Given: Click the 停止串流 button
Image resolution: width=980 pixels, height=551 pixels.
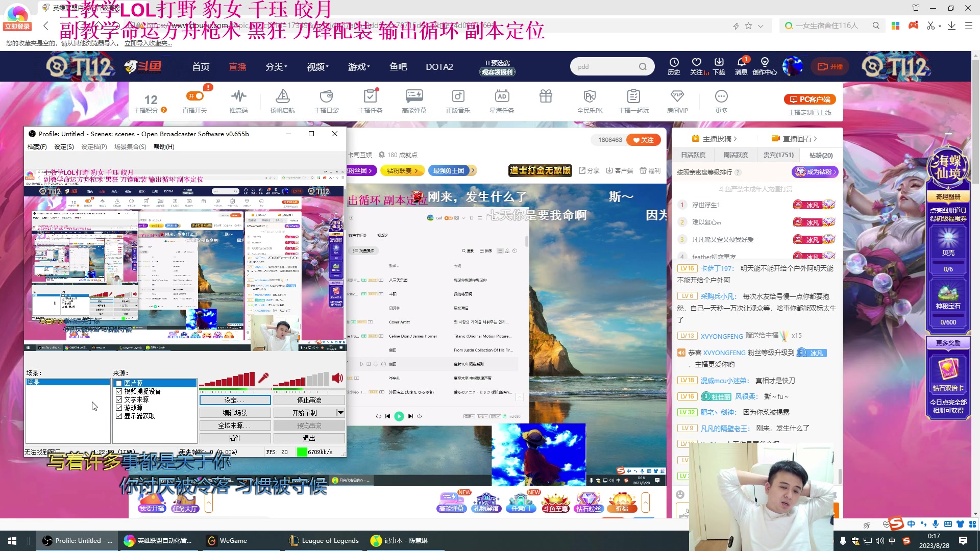Looking at the screenshot, I should pyautogui.click(x=309, y=400).
